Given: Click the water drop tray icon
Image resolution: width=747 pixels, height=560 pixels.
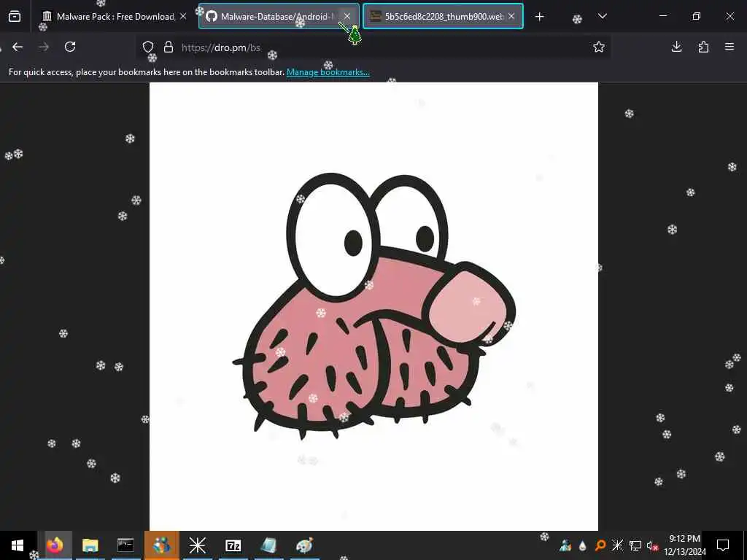Looking at the screenshot, I should pos(583,545).
